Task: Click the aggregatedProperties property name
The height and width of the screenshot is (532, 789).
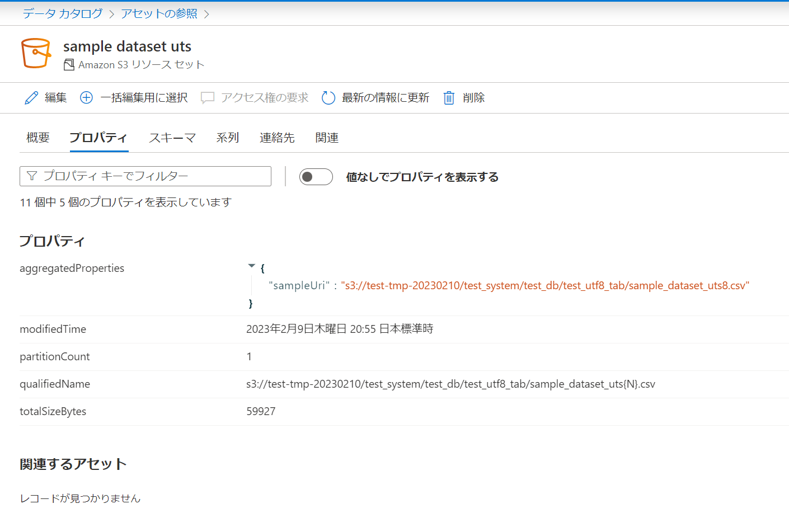Action: [72, 268]
